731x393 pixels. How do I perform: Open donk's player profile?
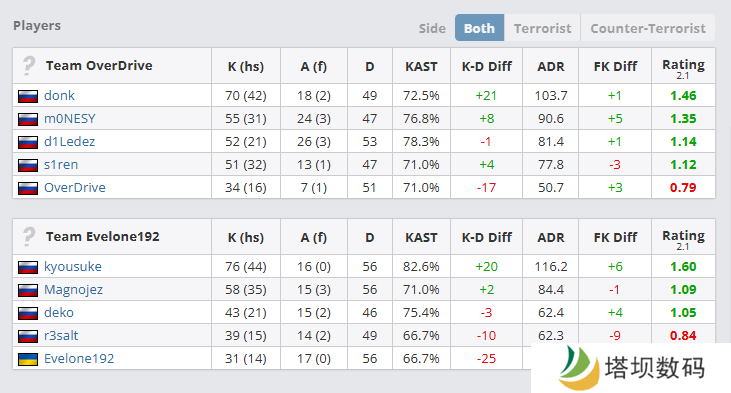click(59, 96)
